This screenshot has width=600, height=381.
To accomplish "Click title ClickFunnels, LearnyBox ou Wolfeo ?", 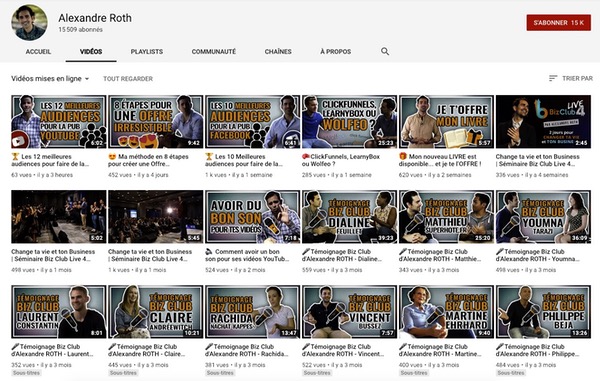I will [x=341, y=160].
